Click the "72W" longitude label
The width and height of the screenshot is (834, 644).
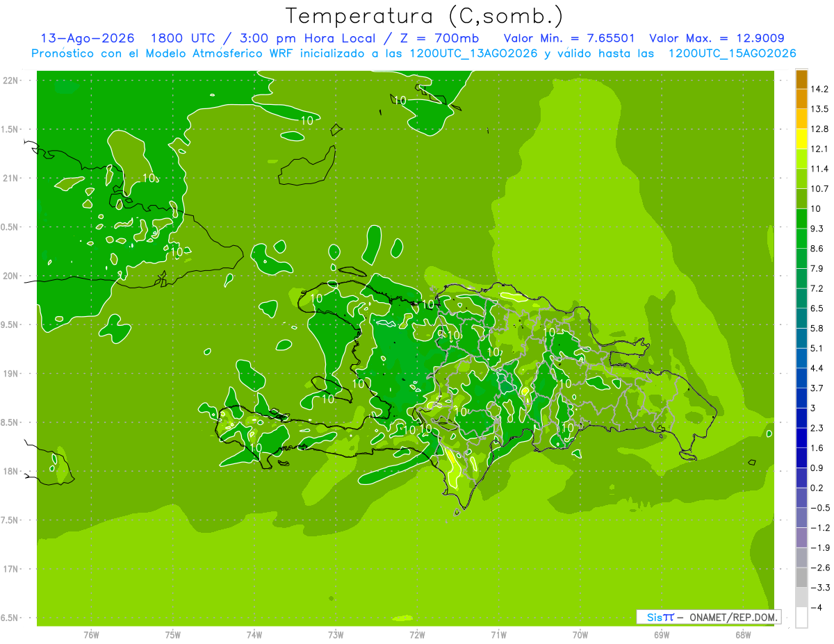(x=417, y=635)
